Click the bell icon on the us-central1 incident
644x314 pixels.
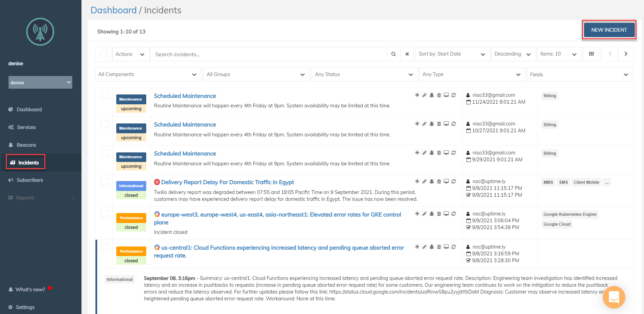point(432,247)
